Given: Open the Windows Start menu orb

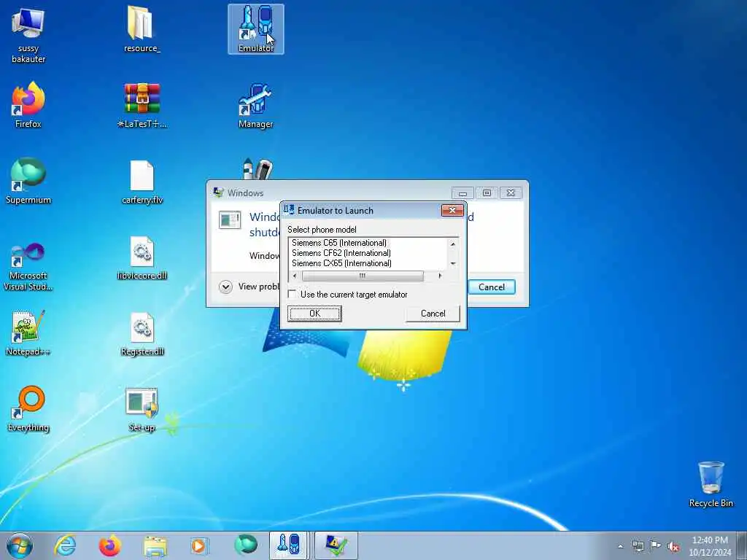Looking at the screenshot, I should (x=20, y=545).
